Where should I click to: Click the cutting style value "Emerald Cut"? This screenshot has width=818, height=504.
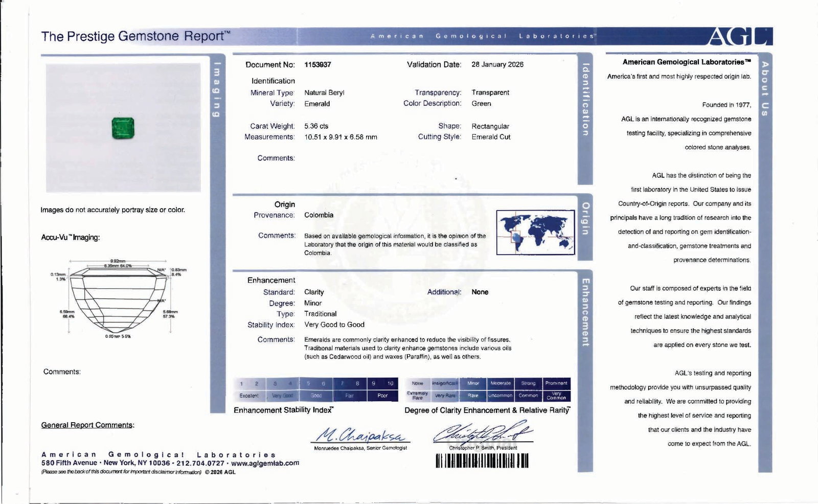(x=491, y=137)
